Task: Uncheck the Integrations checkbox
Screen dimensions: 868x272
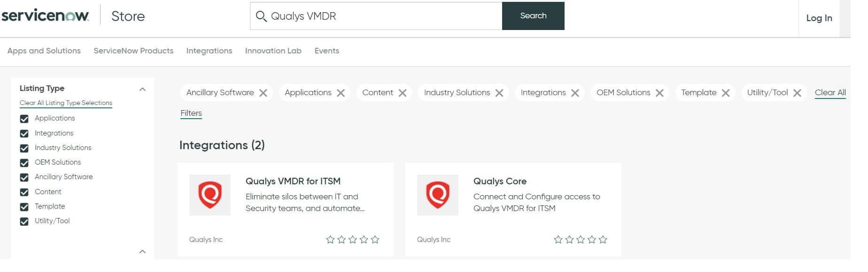Action: tap(24, 134)
